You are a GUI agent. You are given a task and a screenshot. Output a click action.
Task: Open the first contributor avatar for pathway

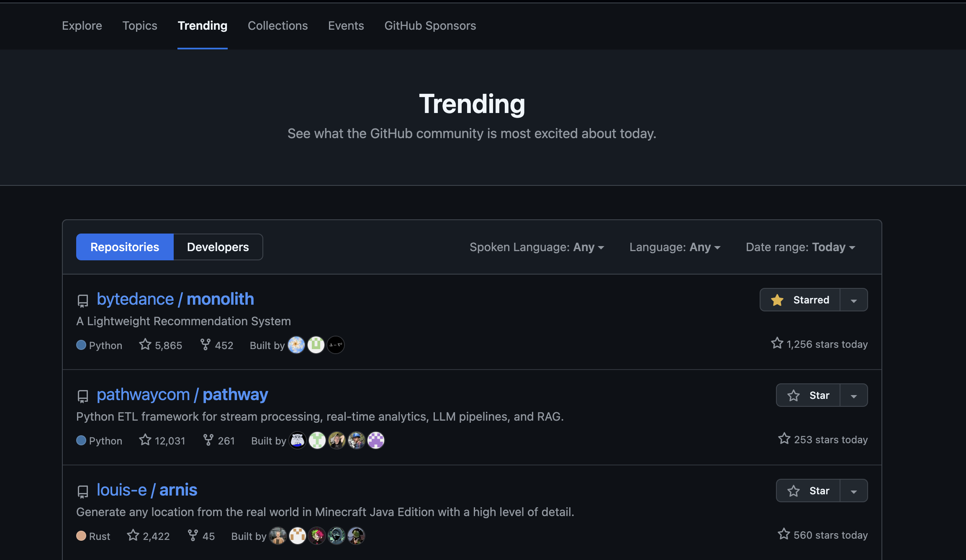(298, 440)
